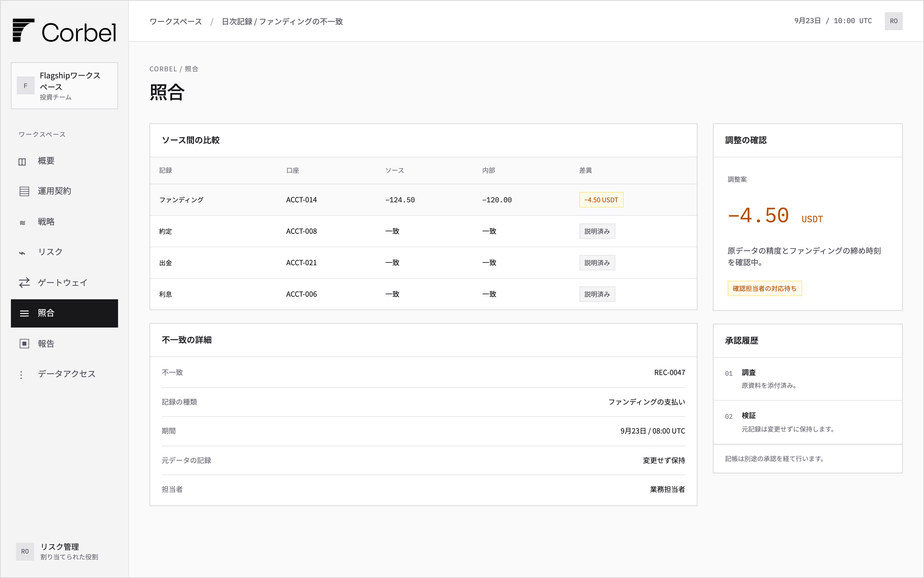924x578 pixels.
Task: Click the リスク管理 user profile
Action: point(64,551)
